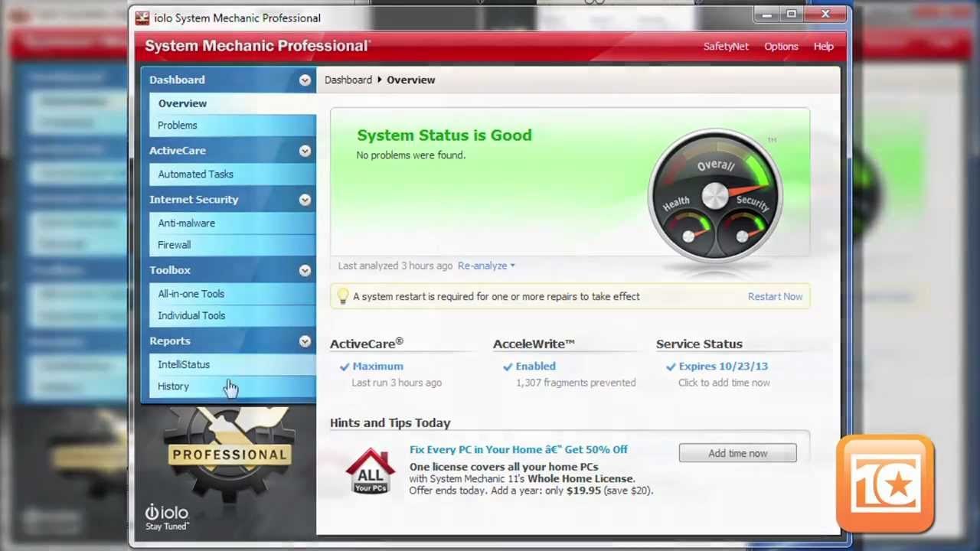The image size is (980, 551).
Task: Open All-in-one Tools
Action: tap(233, 294)
